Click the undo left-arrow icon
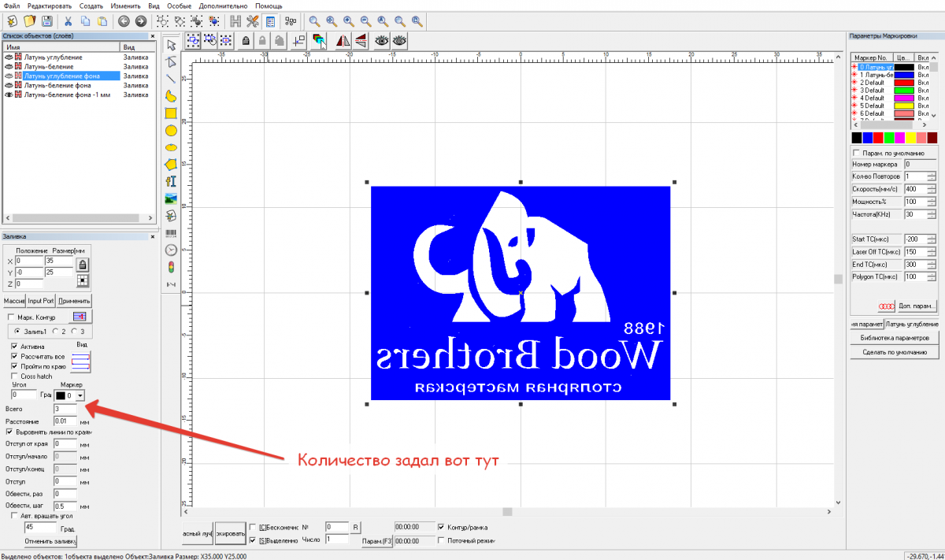Viewport: 945px width, 560px height. 124,21
